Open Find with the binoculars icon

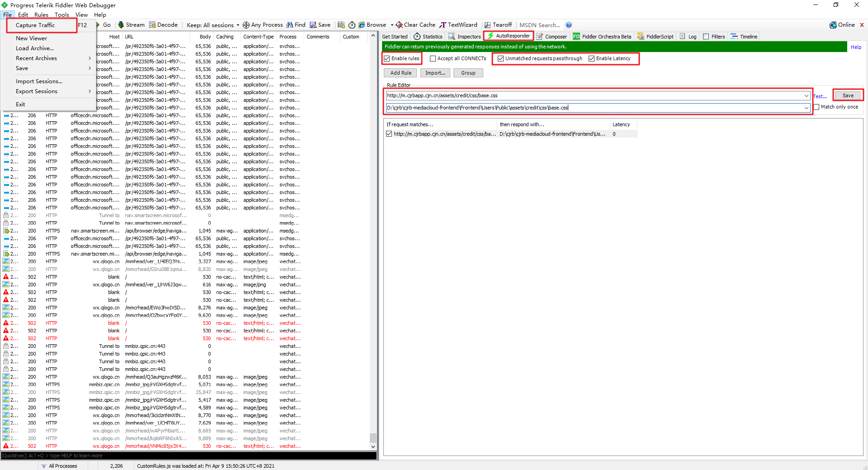point(290,25)
